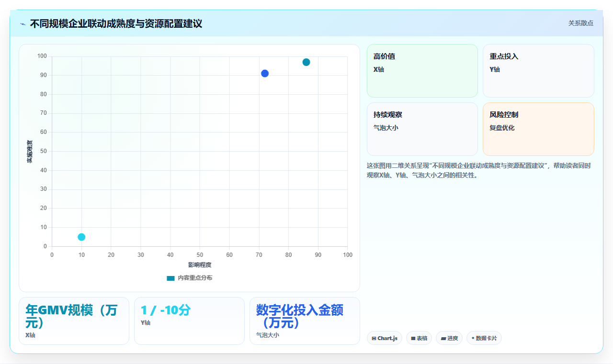The height and width of the screenshot is (364, 613).
Task: Click the 实施难度 y-axis title
Action: pyautogui.click(x=29, y=151)
